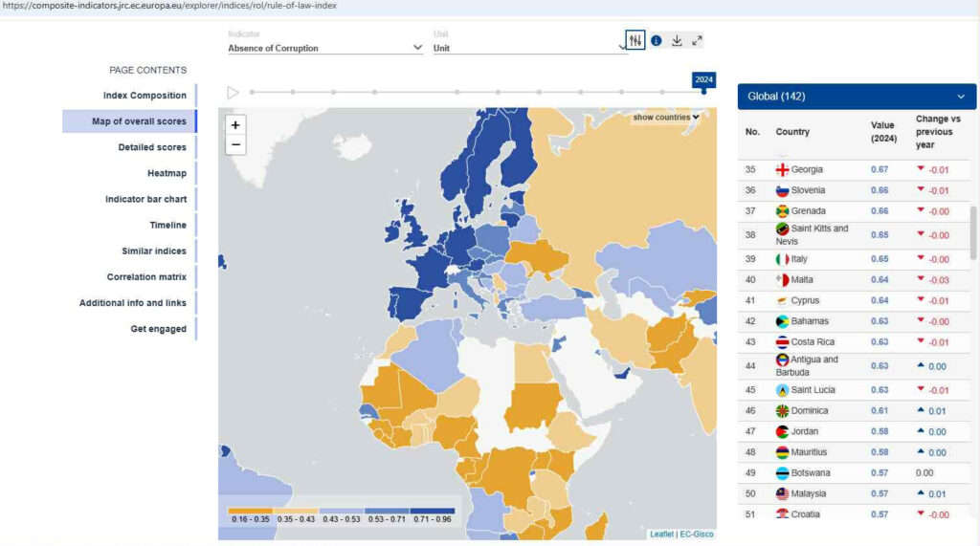This screenshot has height=546, width=980.
Task: Select the 2024 year marker on timeline
Action: click(x=703, y=91)
